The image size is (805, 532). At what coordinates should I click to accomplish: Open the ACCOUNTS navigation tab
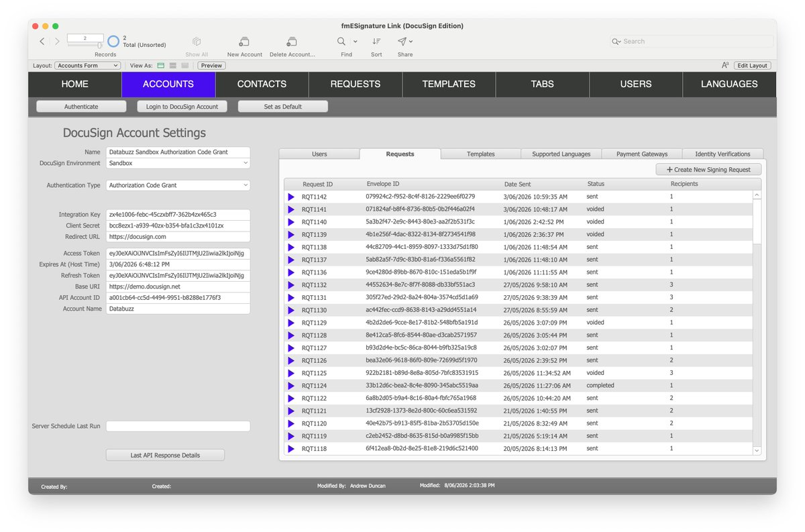pyautogui.click(x=168, y=84)
